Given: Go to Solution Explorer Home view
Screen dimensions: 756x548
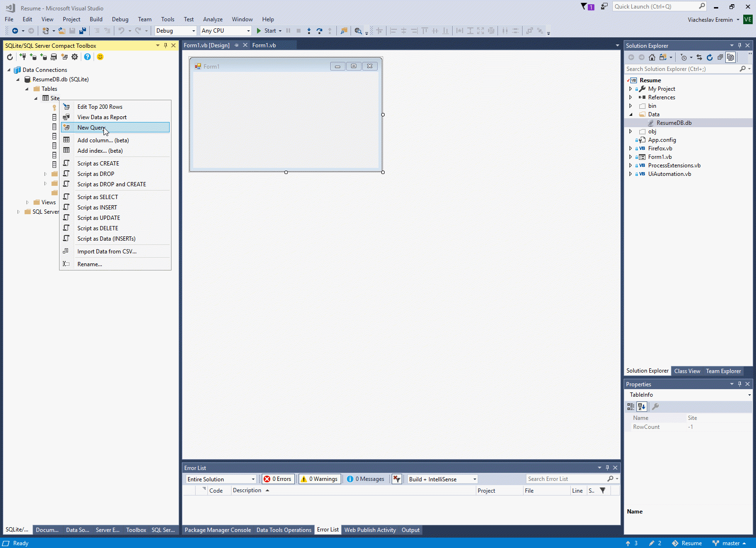Looking at the screenshot, I should 652,57.
